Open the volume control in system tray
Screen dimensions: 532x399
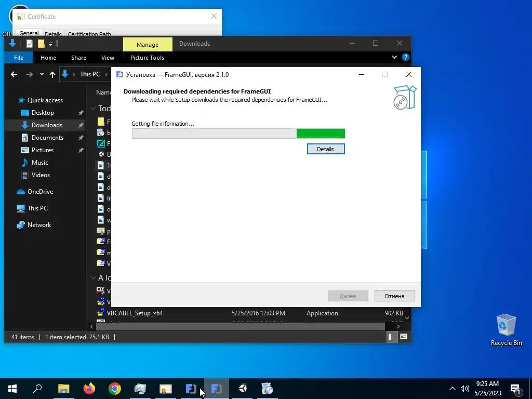pyautogui.click(x=465, y=389)
